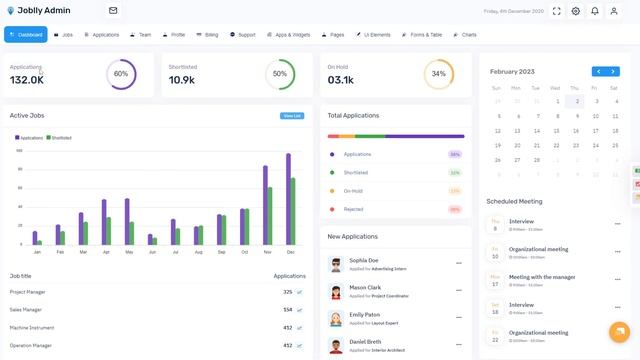Click the February 2023 calendar title

point(512,71)
